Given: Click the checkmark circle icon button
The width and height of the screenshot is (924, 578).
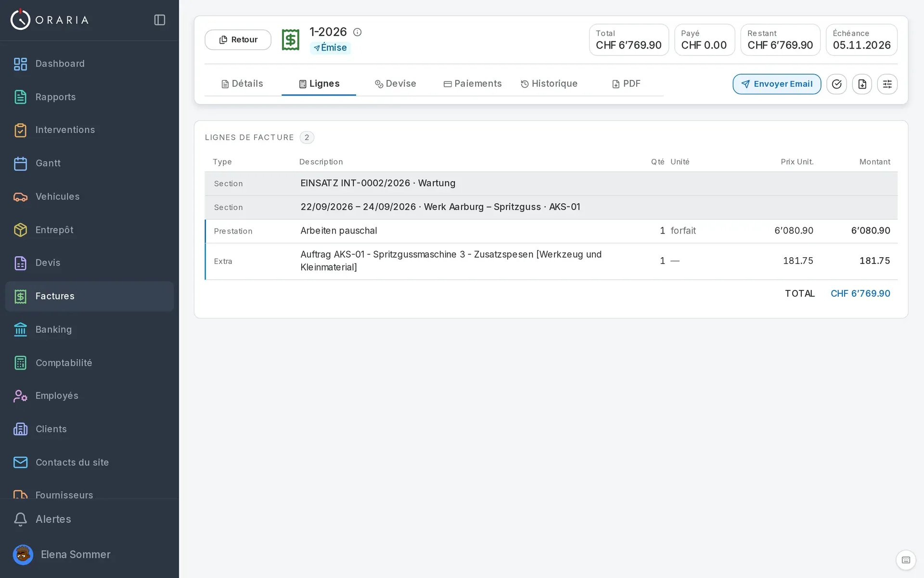Looking at the screenshot, I should (836, 84).
